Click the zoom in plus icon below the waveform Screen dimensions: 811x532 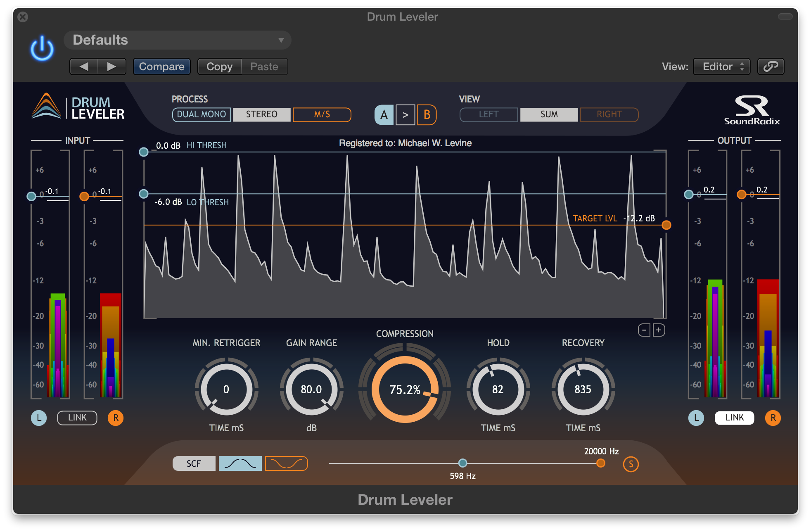[x=659, y=330]
